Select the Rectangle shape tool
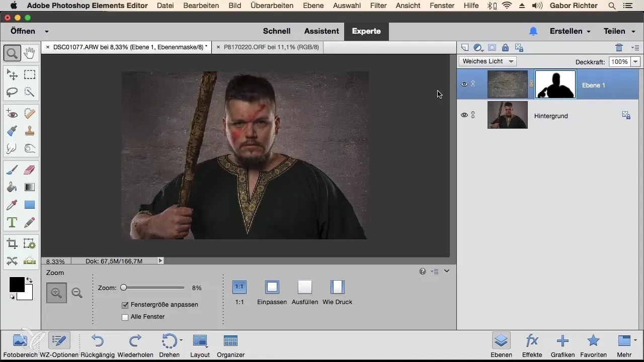Viewport: 644px width, 362px height. pos(30,205)
